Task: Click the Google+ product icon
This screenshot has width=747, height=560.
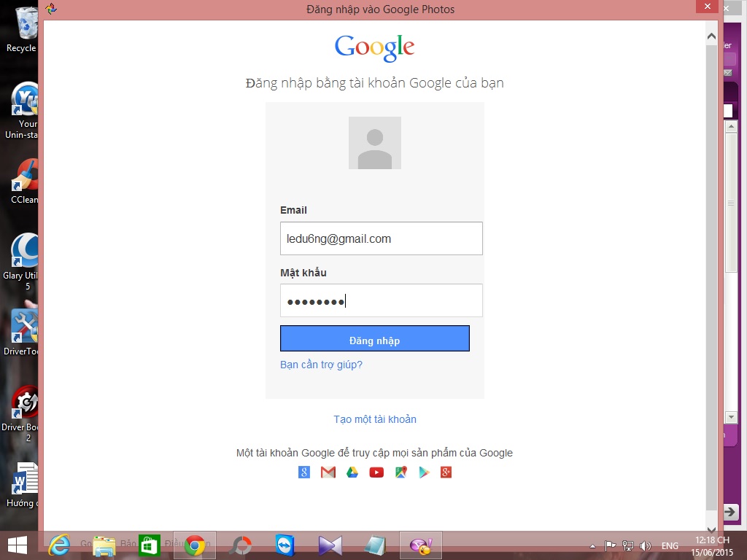Action: pyautogui.click(x=446, y=472)
